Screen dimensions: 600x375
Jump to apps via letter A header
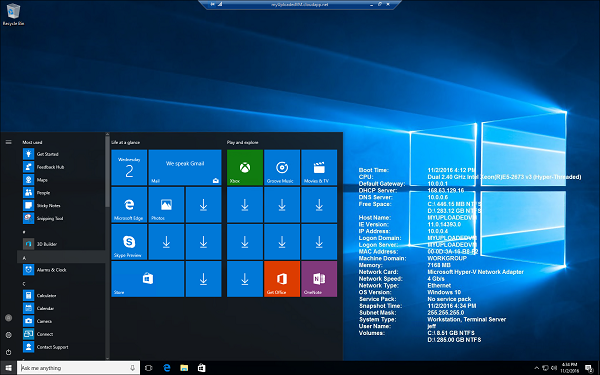pos(61,257)
